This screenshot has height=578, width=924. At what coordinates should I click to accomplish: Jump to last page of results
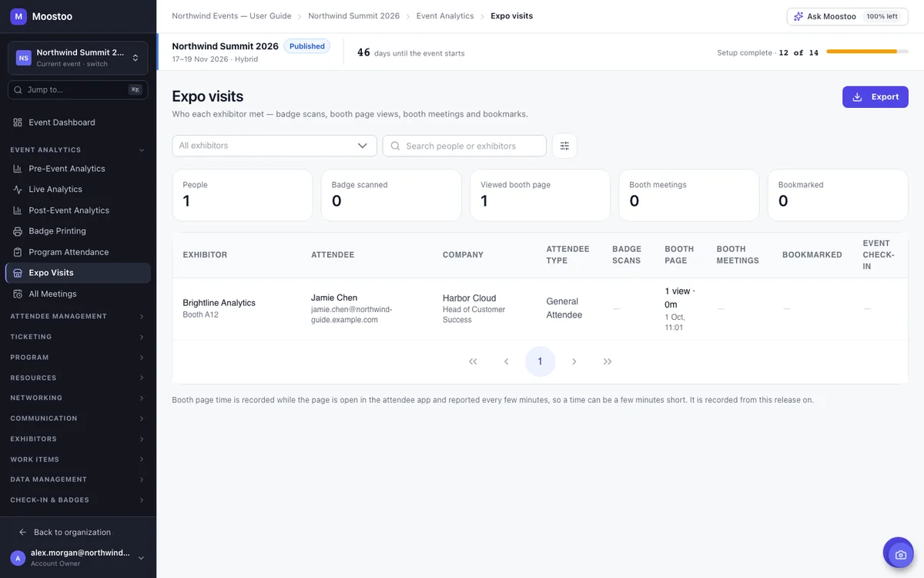tap(608, 361)
